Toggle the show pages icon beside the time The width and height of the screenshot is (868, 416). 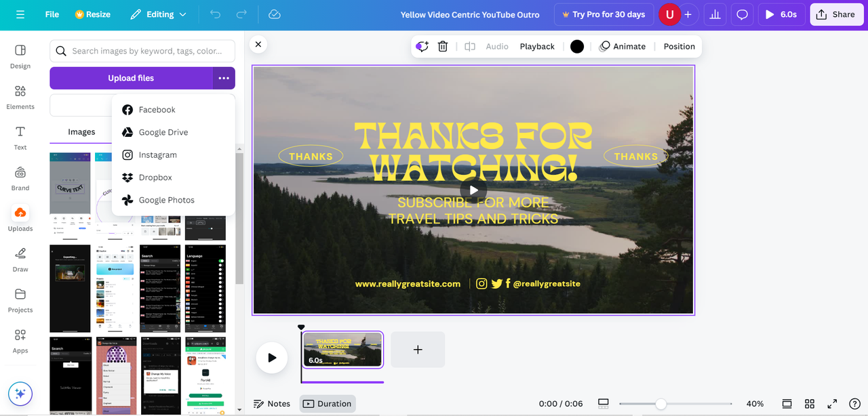pos(604,404)
